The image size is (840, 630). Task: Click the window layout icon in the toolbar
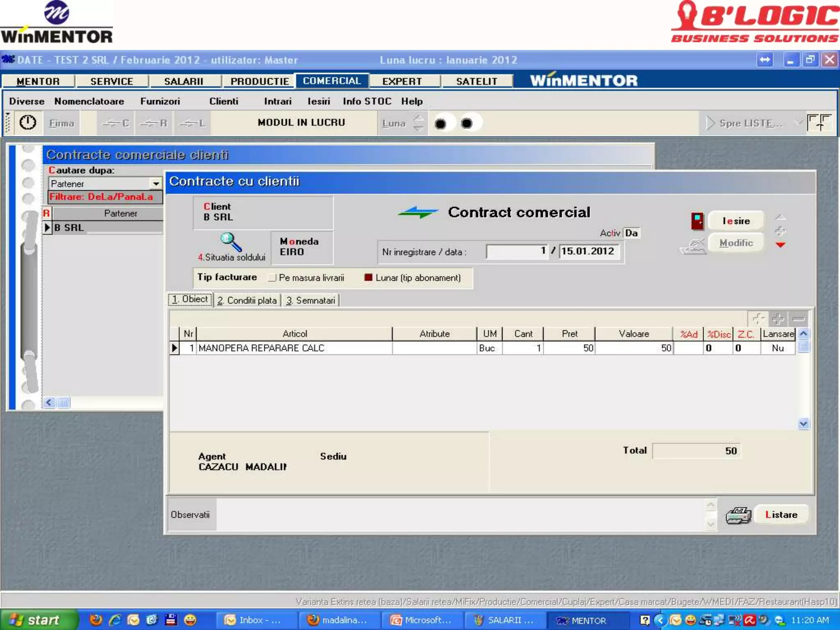(819, 123)
